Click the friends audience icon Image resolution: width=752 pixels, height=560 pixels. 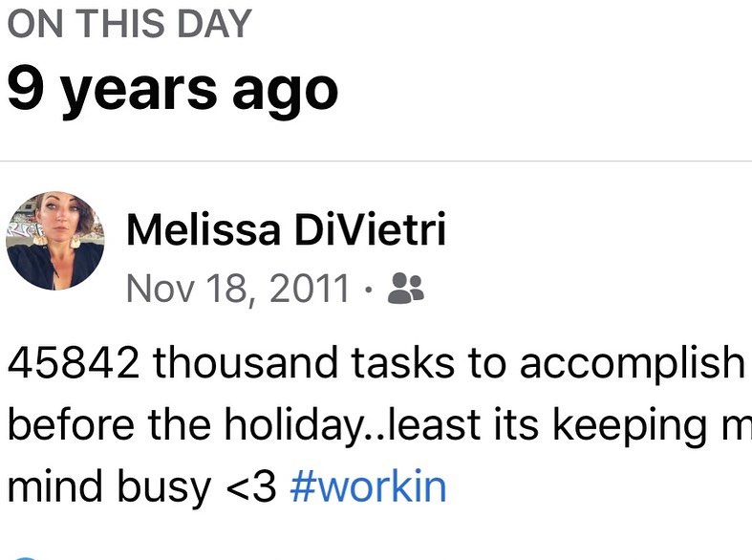[x=405, y=288]
